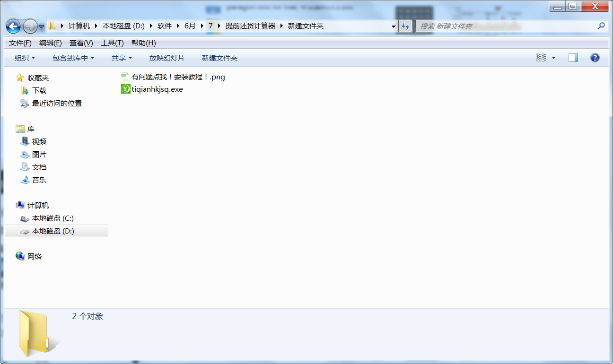
Task: Open the recent pages dropdown arrow
Action: coord(42,26)
